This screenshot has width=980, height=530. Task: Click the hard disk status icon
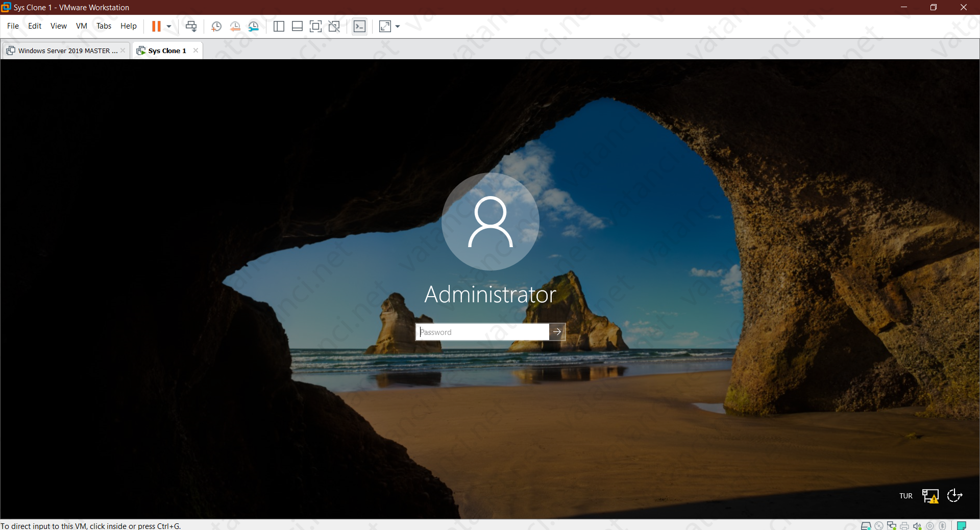pos(866,525)
